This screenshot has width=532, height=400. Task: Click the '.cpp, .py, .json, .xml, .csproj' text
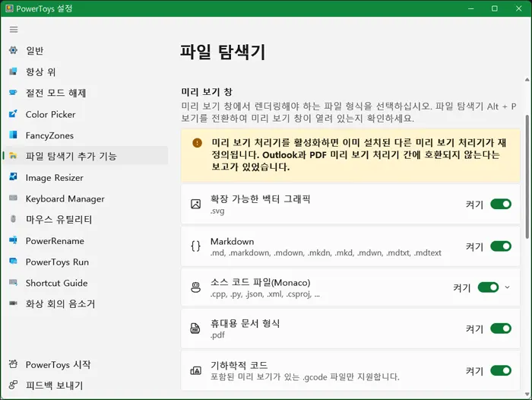[x=265, y=294]
